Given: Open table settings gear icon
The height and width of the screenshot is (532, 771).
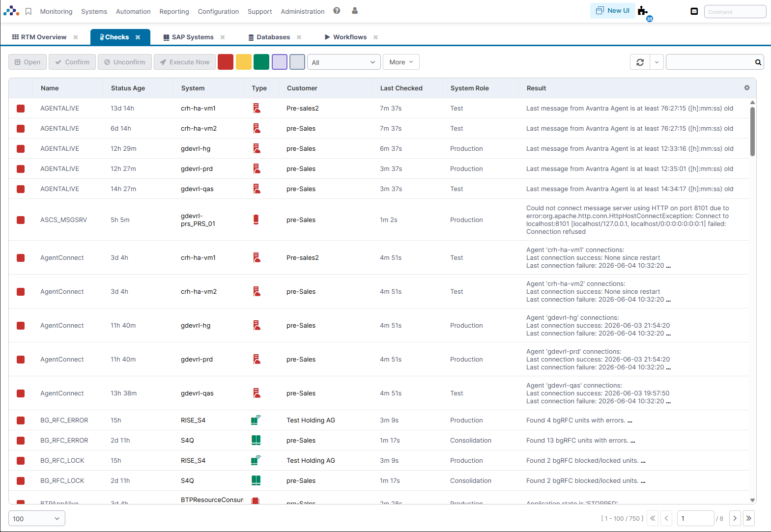Looking at the screenshot, I should (x=747, y=88).
